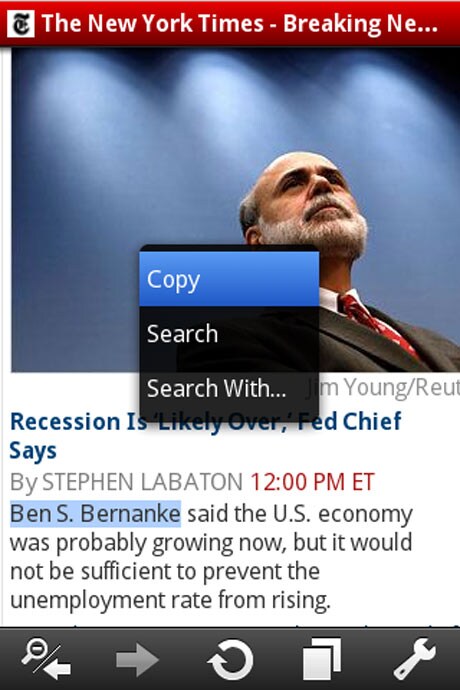The height and width of the screenshot is (690, 460).
Task: Select Copy from the context menu
Action: pos(229,279)
